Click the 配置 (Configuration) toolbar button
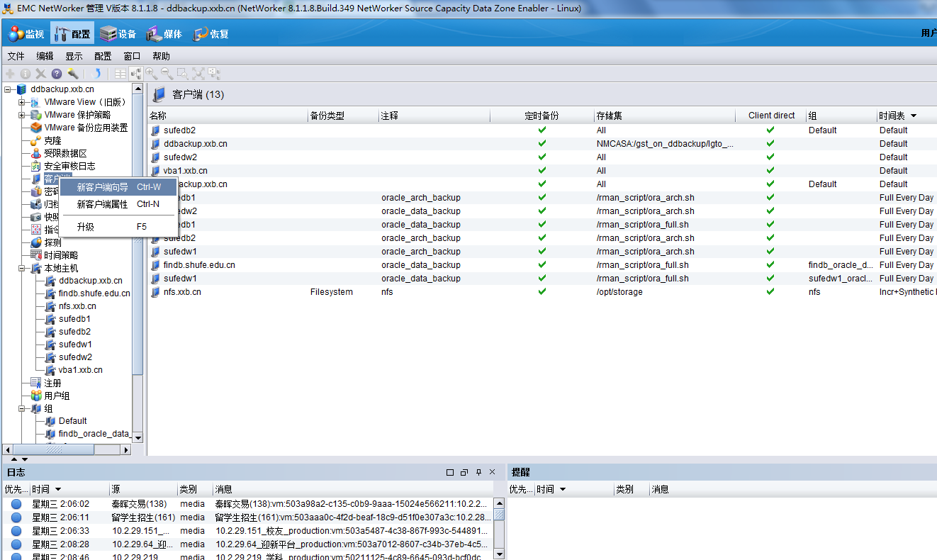 pos(72,34)
